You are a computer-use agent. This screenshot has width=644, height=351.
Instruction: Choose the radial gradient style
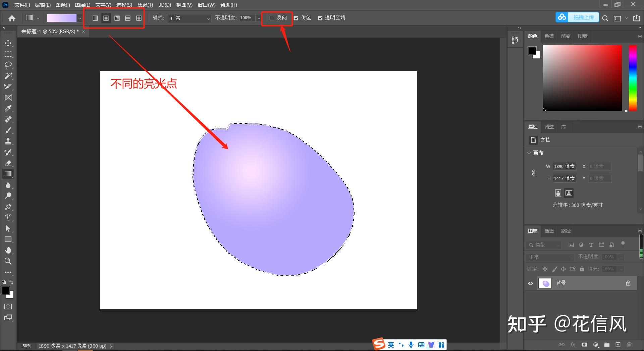pos(106,18)
